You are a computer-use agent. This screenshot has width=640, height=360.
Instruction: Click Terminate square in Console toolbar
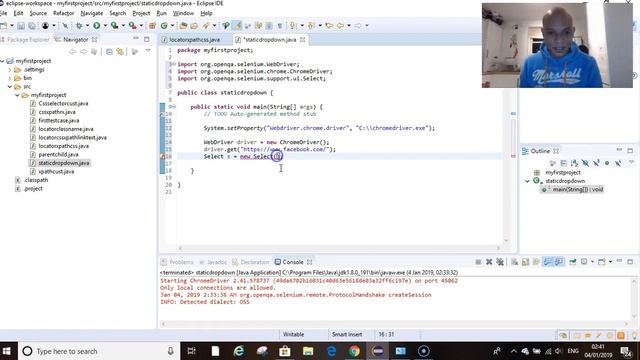[x=478, y=262]
